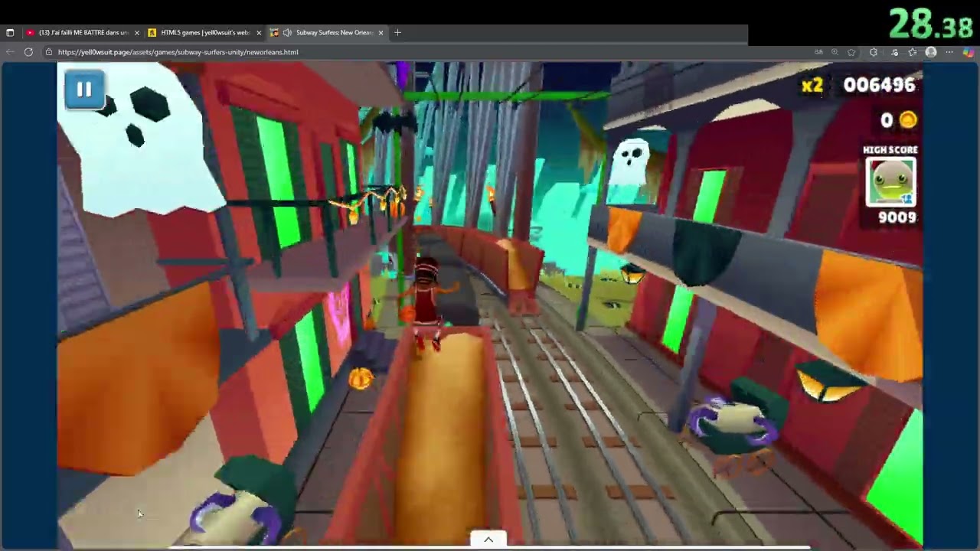Close the Subway Surfers New Orleans tab

tap(381, 33)
